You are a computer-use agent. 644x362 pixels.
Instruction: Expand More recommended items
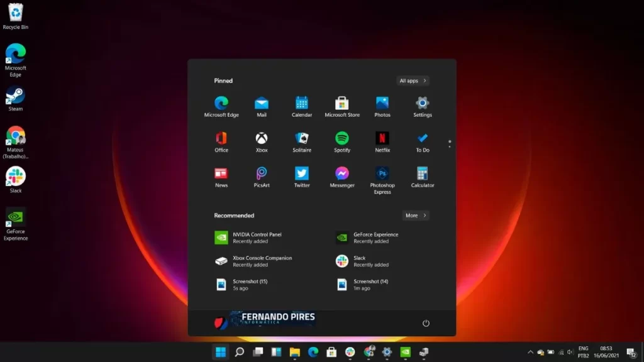point(415,216)
